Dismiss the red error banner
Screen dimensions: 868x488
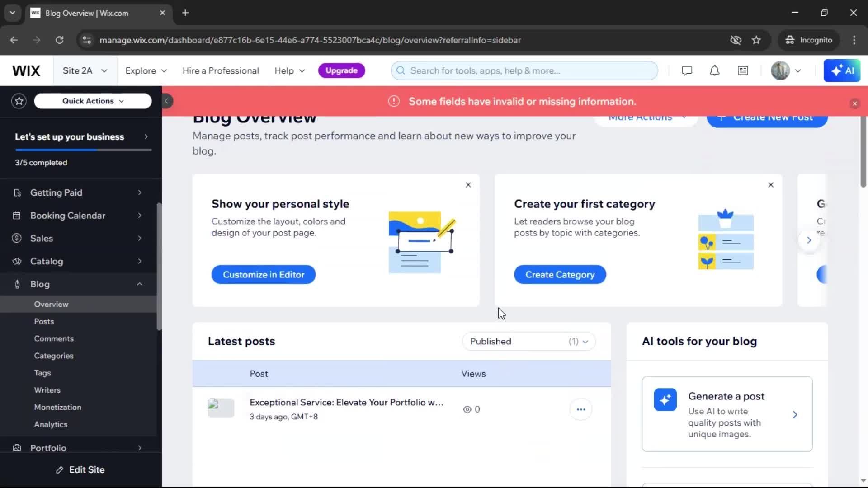pyautogui.click(x=854, y=103)
